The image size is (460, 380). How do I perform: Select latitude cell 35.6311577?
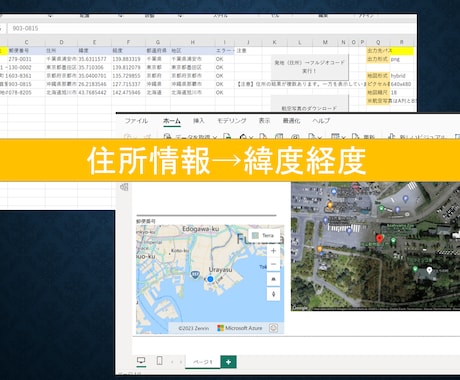click(94, 59)
